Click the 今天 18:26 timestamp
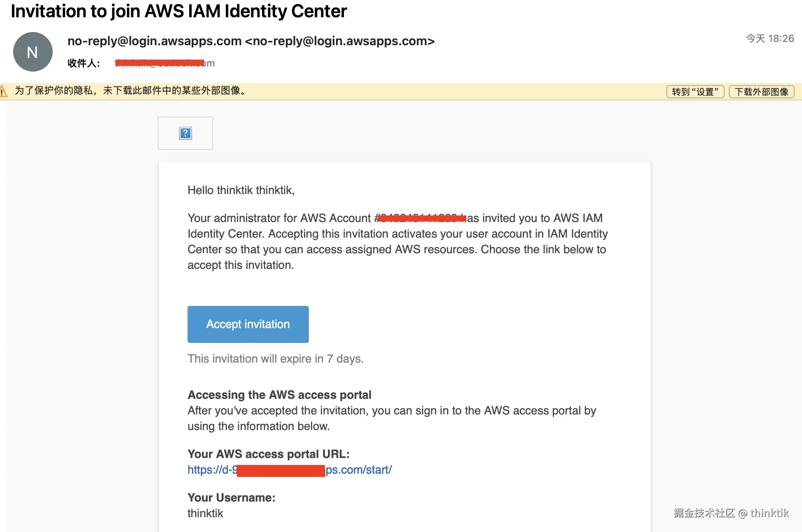The width and height of the screenshot is (802, 532). 770,39
